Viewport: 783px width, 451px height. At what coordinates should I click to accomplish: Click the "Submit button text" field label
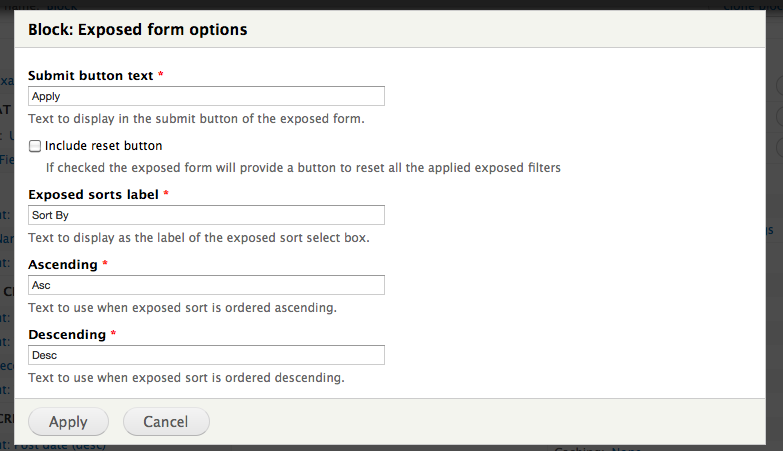coord(91,75)
